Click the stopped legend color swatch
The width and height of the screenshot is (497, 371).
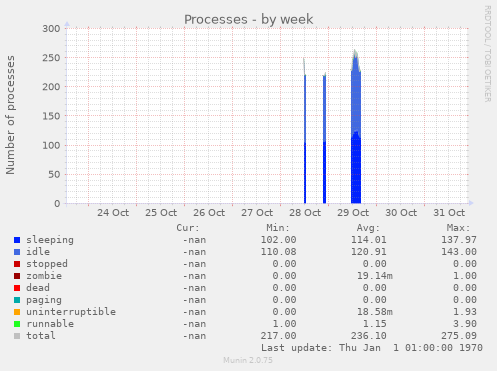tap(17, 264)
